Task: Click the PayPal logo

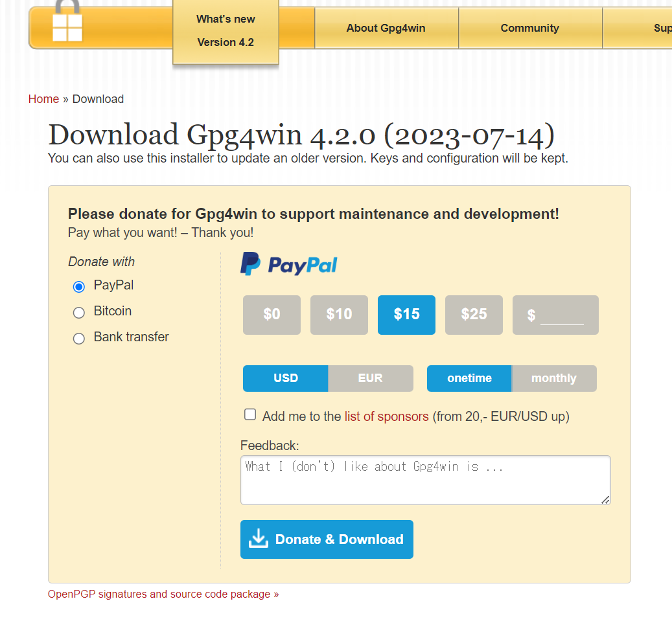Action: [288, 264]
